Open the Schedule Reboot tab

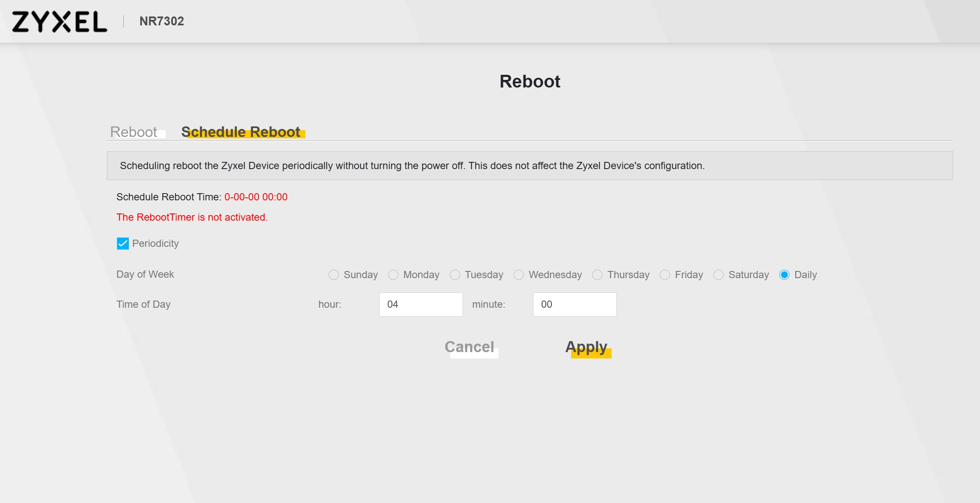[241, 132]
